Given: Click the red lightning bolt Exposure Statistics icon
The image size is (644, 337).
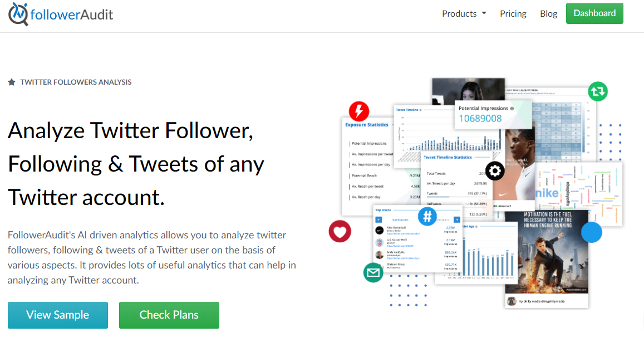Looking at the screenshot, I should coord(359,111).
